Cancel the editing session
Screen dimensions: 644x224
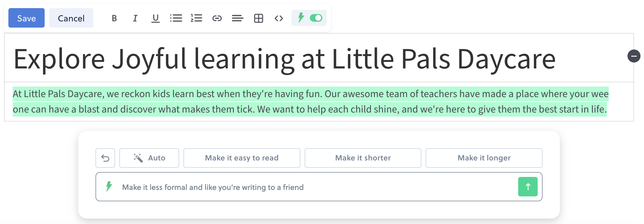tap(71, 18)
